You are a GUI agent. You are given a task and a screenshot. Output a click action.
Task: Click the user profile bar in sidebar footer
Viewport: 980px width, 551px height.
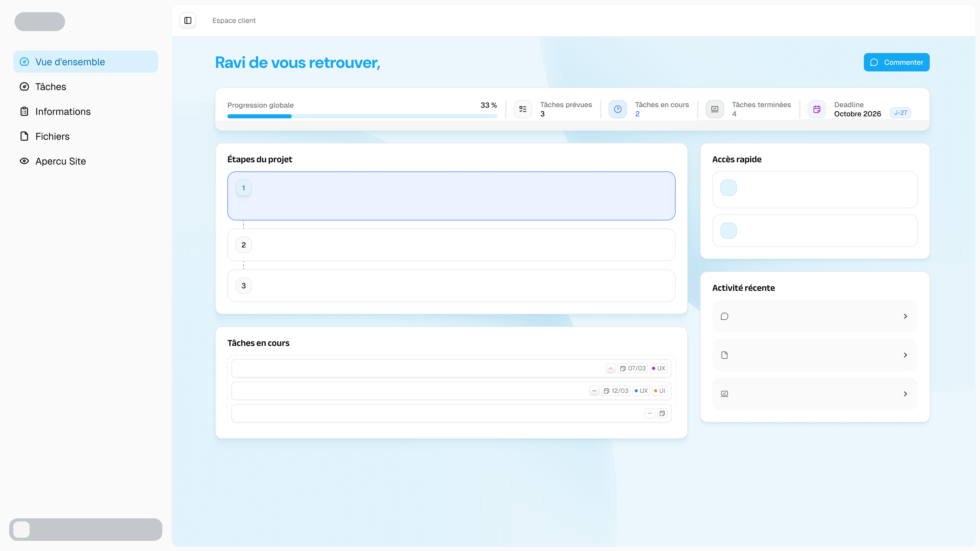click(x=85, y=529)
